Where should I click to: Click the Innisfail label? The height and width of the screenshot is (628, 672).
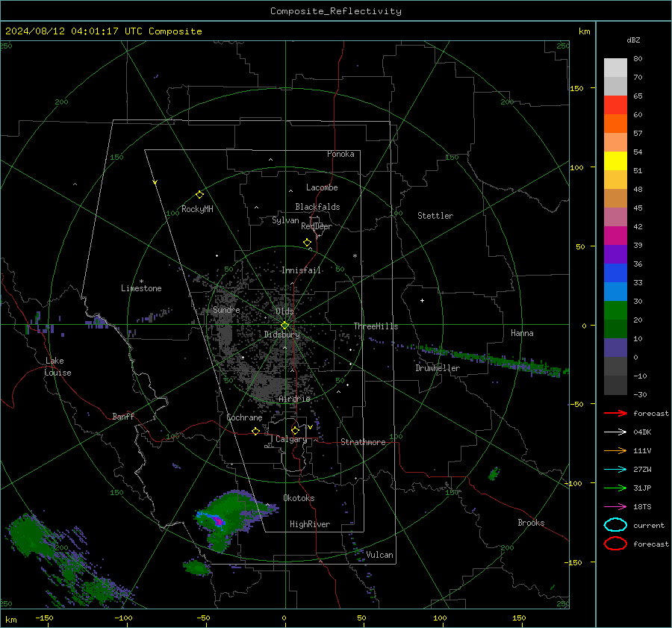click(302, 270)
